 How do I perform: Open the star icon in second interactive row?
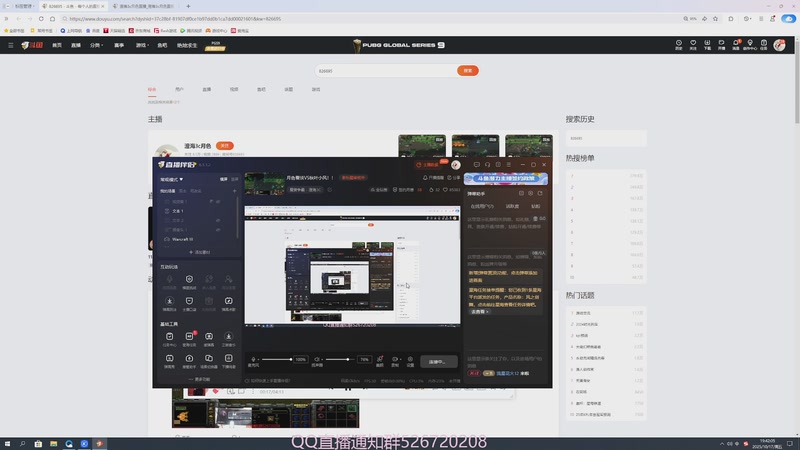169,303
